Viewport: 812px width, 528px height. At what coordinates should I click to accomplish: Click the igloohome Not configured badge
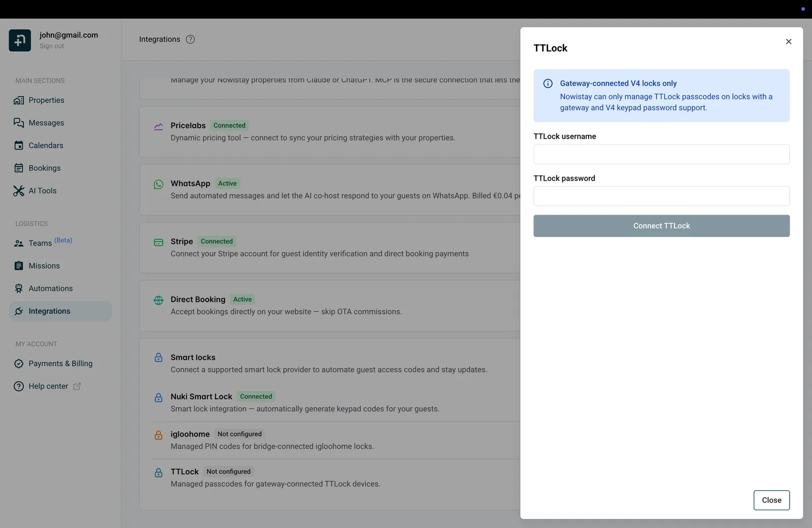click(240, 434)
